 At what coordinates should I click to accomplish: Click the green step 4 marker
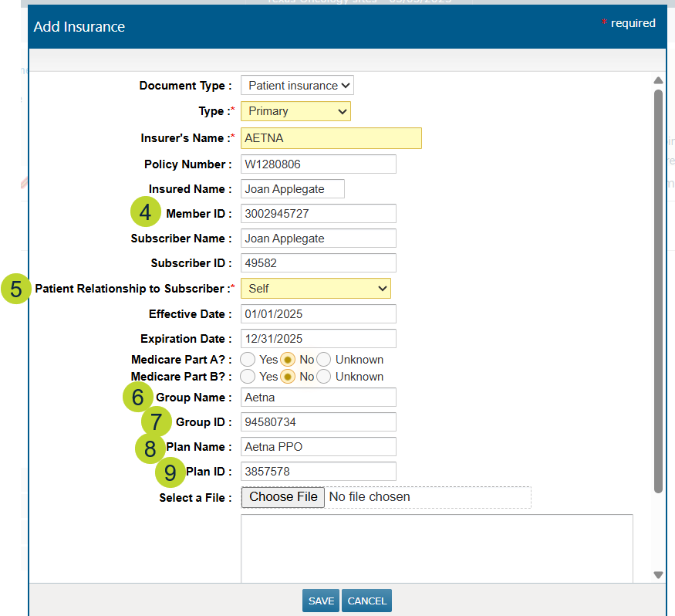click(x=146, y=212)
